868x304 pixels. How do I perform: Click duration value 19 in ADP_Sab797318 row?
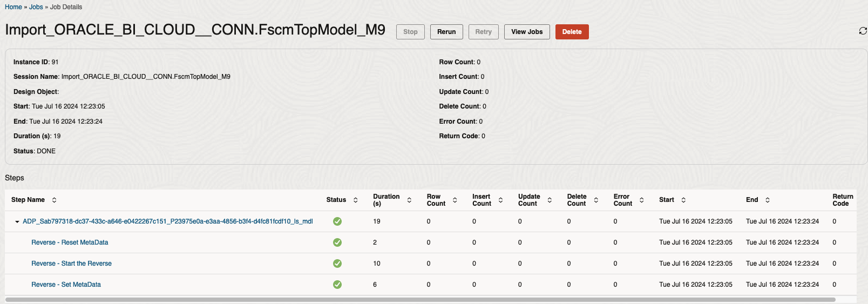coord(377,221)
